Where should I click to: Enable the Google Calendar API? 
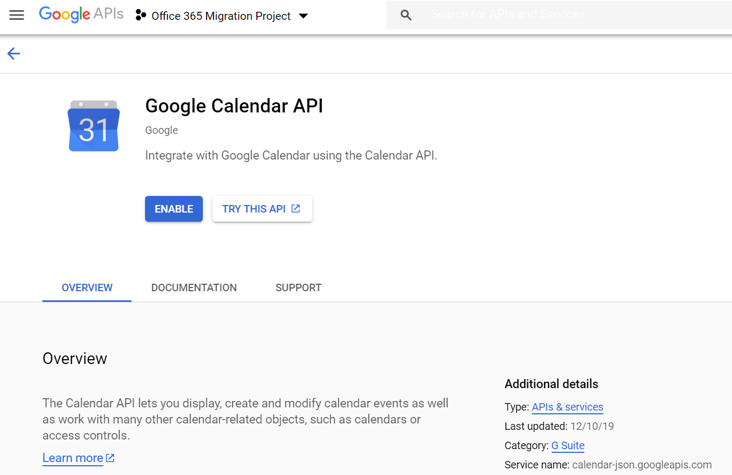174,209
